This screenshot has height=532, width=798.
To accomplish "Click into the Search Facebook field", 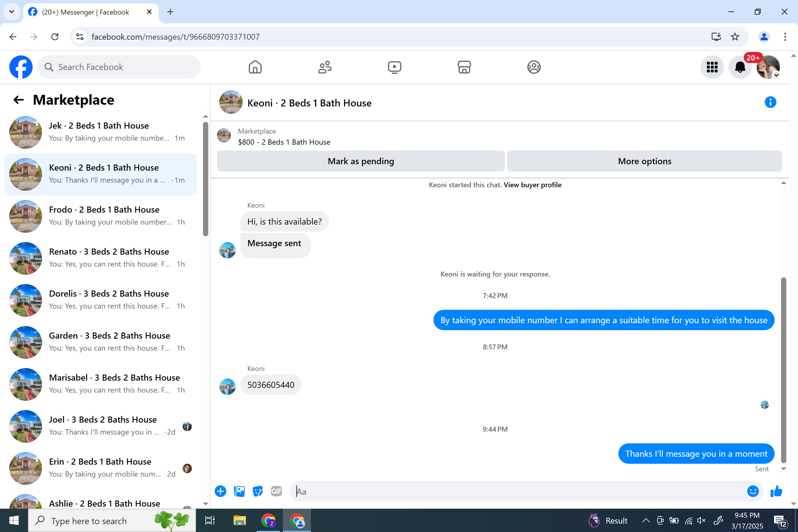I will point(119,67).
